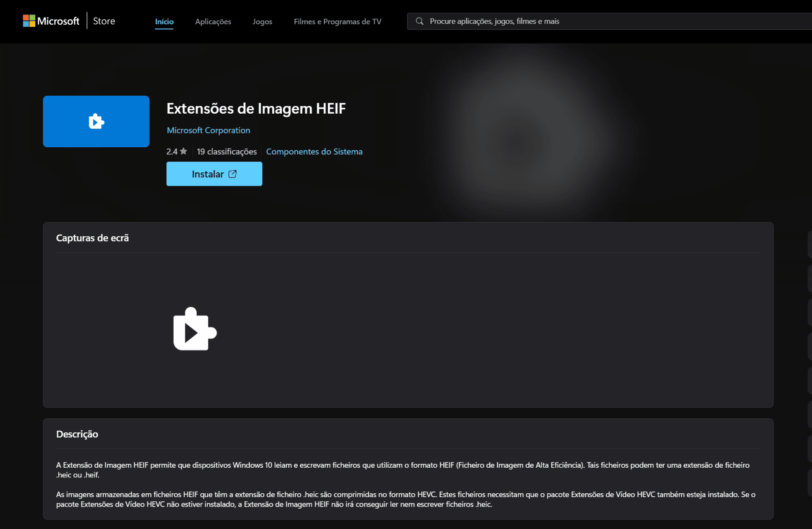This screenshot has width=812, height=529.
Task: Click the blue HEIF app icon tile
Action: tap(96, 121)
